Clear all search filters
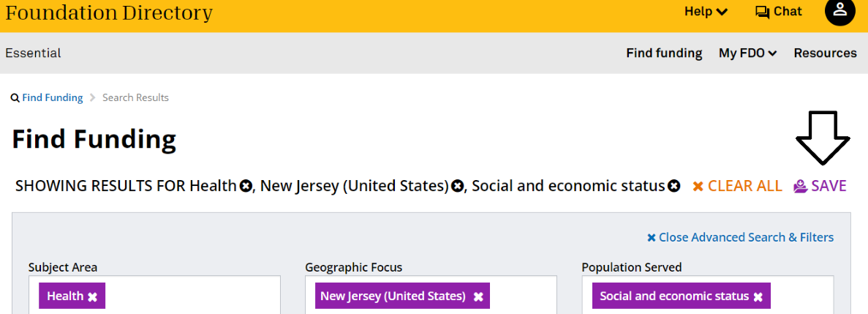This screenshot has width=868, height=314. 737,186
